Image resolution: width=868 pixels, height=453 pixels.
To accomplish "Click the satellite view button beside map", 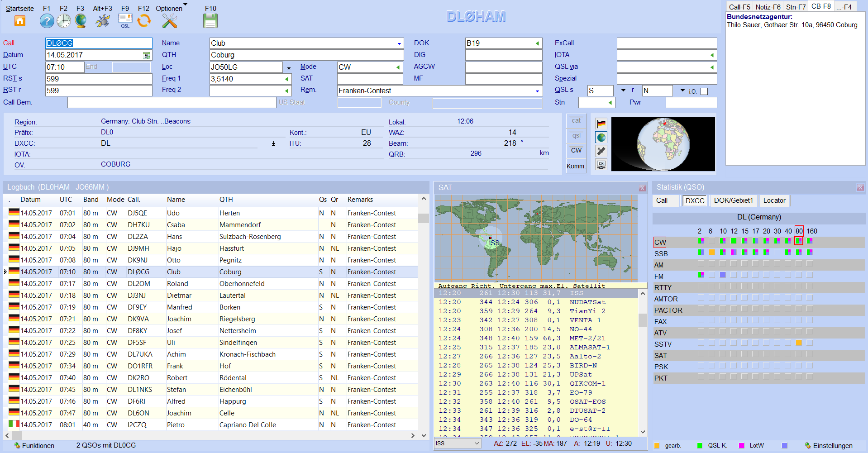I will [601, 151].
